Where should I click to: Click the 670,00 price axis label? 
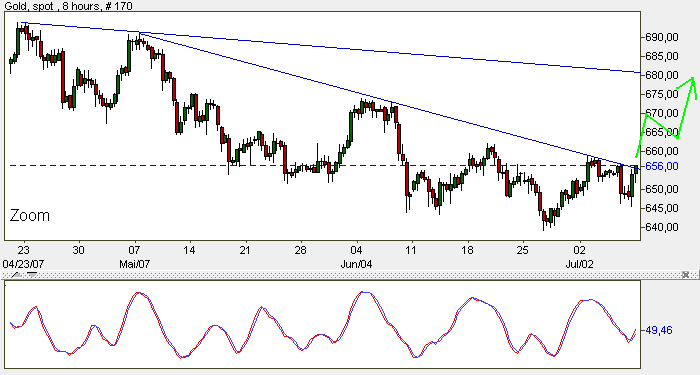click(662, 113)
